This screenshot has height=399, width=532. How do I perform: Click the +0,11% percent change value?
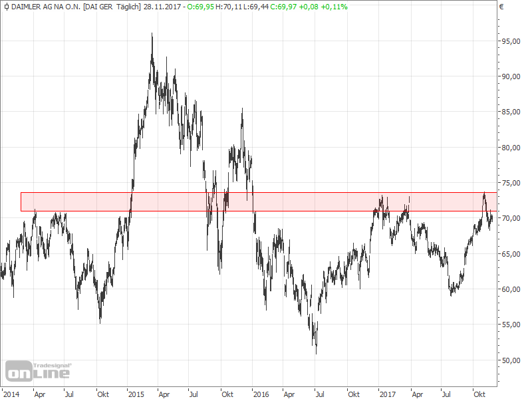(334, 7)
